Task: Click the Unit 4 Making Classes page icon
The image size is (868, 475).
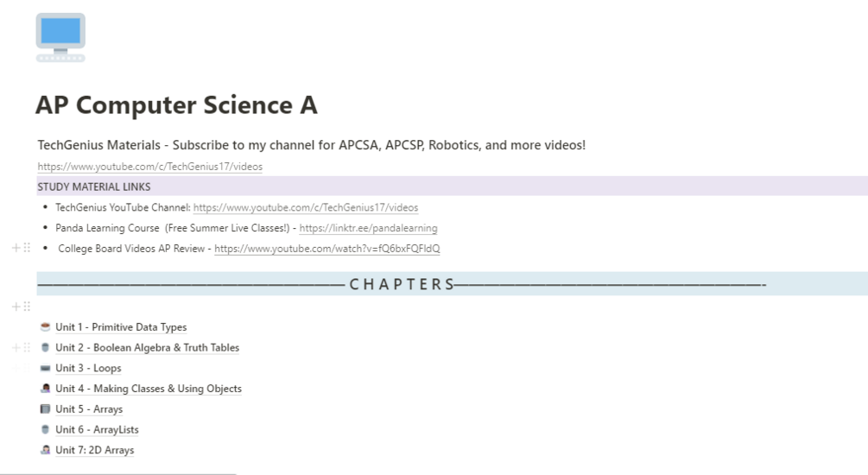Action: click(45, 389)
